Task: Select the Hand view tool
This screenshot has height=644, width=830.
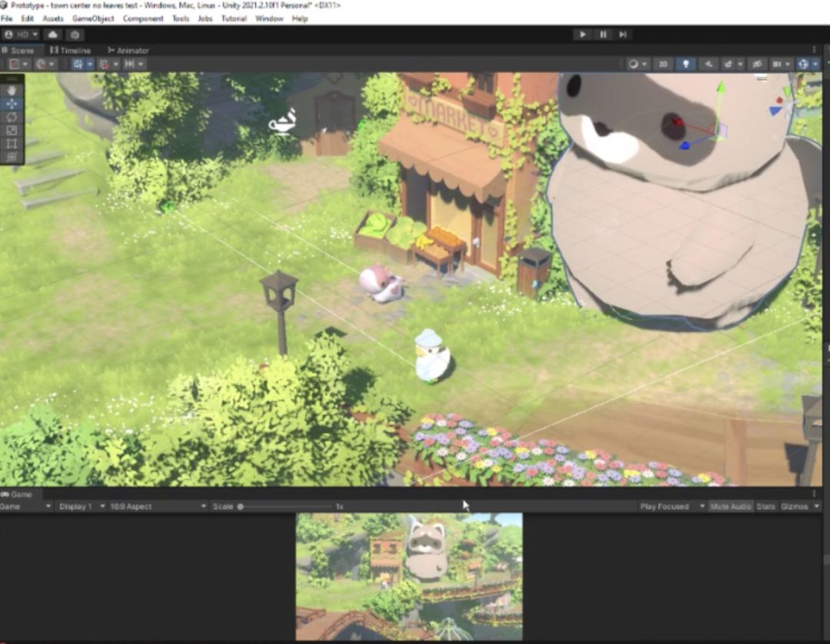Action: [x=12, y=90]
